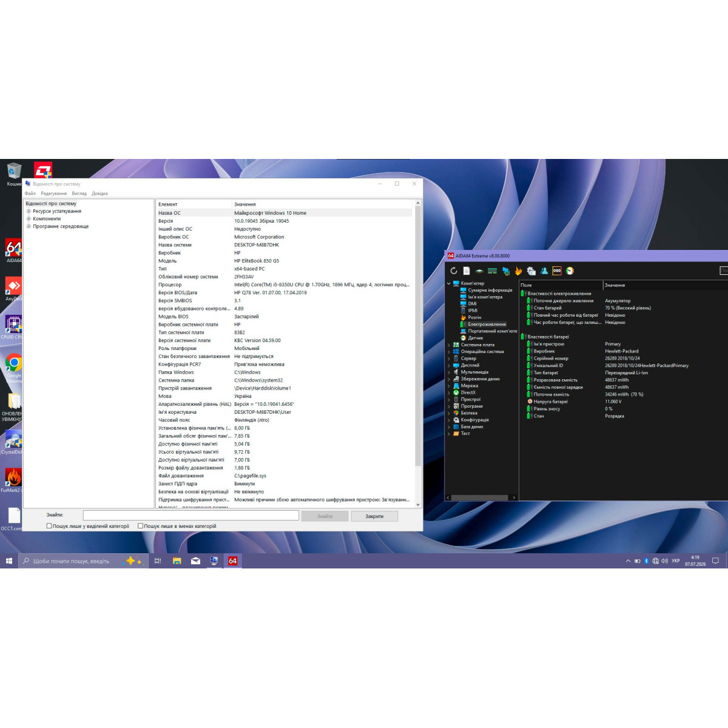Click the memory benchmark RAM icon
Image resolution: width=728 pixels, height=728 pixels.
(492, 271)
